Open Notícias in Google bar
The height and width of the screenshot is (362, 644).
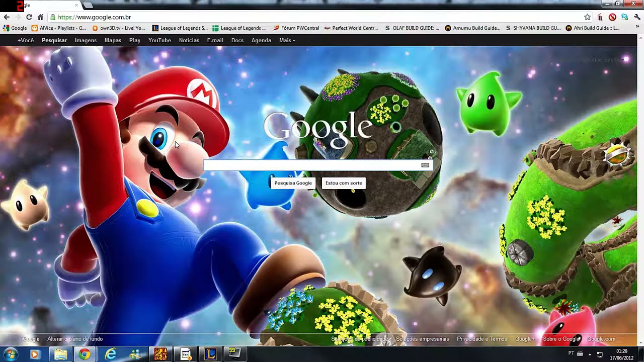coord(189,40)
